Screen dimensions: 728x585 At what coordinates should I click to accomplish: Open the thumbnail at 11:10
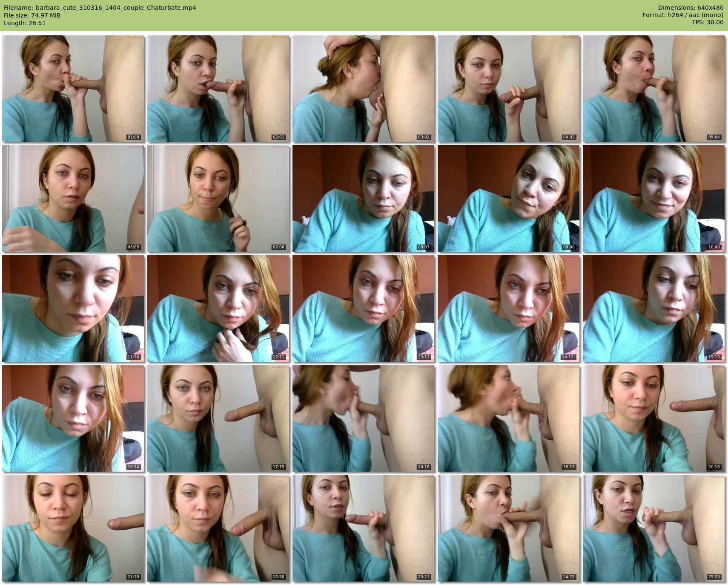click(73, 308)
